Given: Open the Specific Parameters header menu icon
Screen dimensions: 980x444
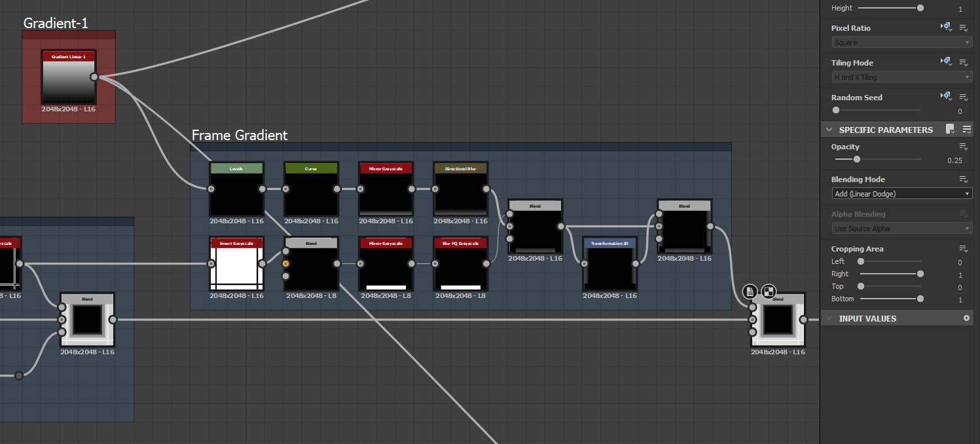Looking at the screenshot, I should pyautogui.click(x=966, y=129).
